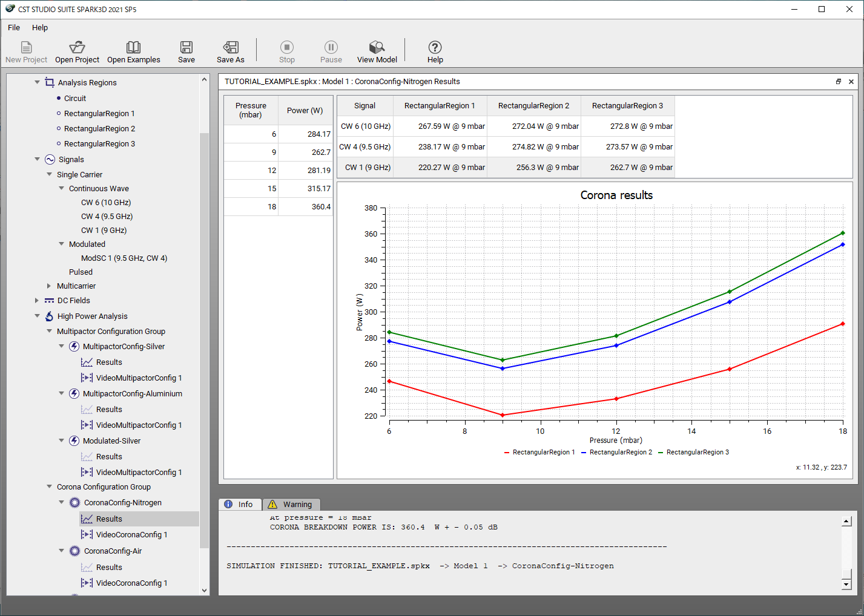864x616 pixels.
Task: Collapse the Single Carrier node
Action: [x=49, y=174]
